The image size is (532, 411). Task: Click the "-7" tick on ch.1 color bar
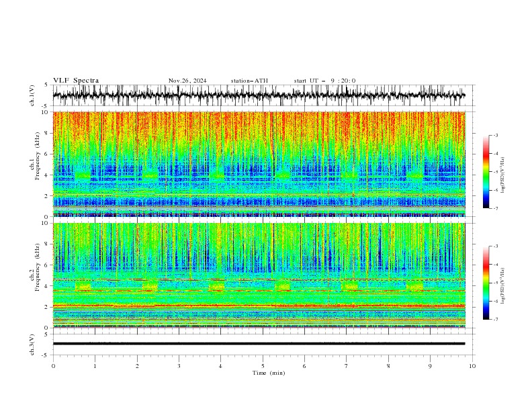pyautogui.click(x=495, y=208)
